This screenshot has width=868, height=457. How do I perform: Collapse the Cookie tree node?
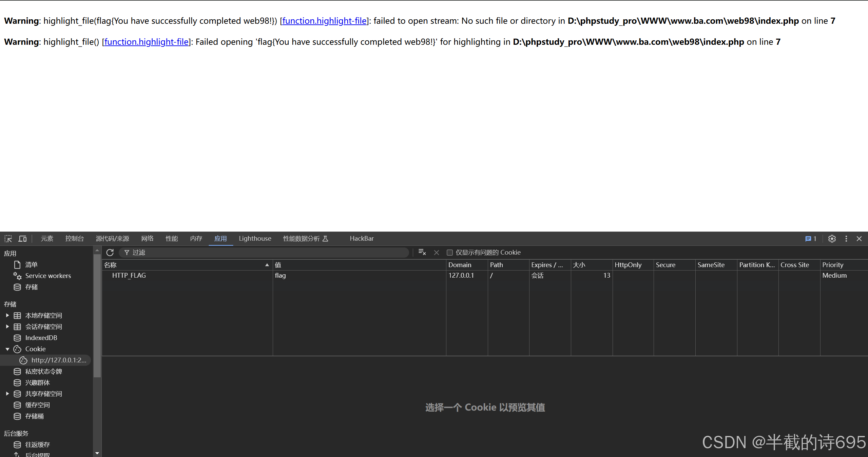pyautogui.click(x=7, y=349)
